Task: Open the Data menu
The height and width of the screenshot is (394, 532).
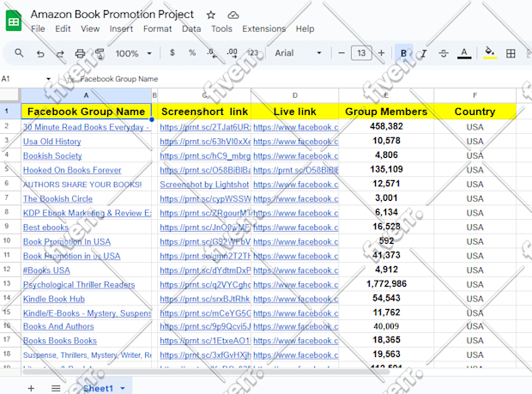Action: pos(191,29)
